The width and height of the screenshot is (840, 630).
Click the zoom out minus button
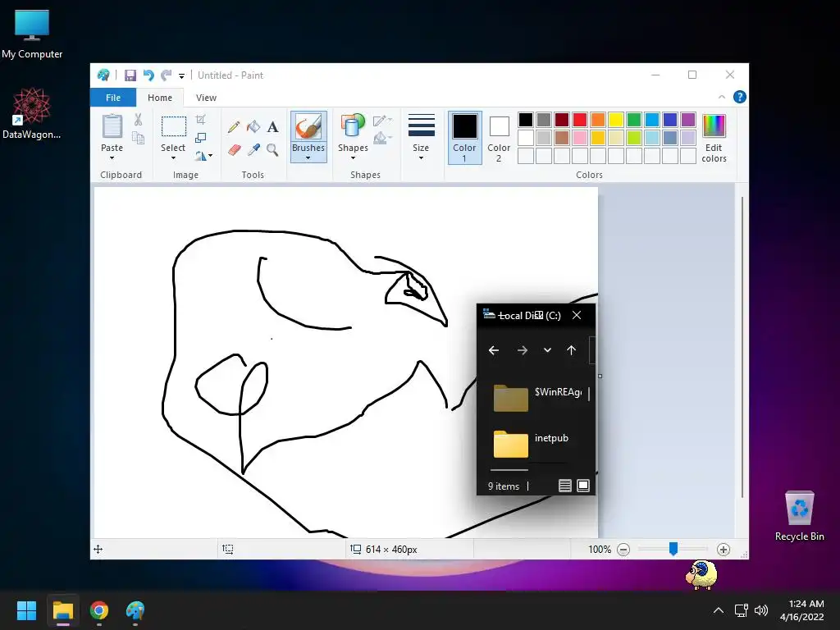point(623,550)
